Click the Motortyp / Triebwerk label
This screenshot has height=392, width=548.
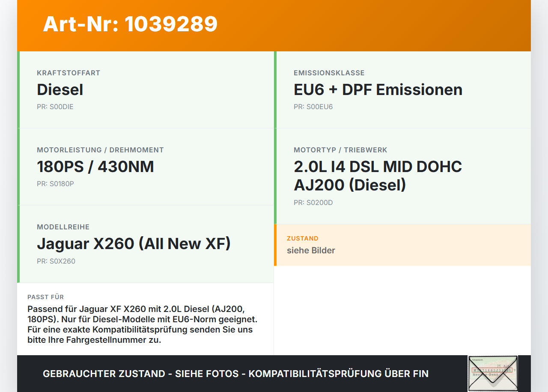coord(340,150)
